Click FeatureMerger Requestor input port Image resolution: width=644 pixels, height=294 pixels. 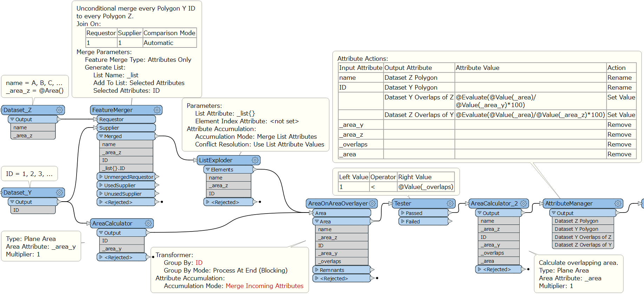(126, 119)
